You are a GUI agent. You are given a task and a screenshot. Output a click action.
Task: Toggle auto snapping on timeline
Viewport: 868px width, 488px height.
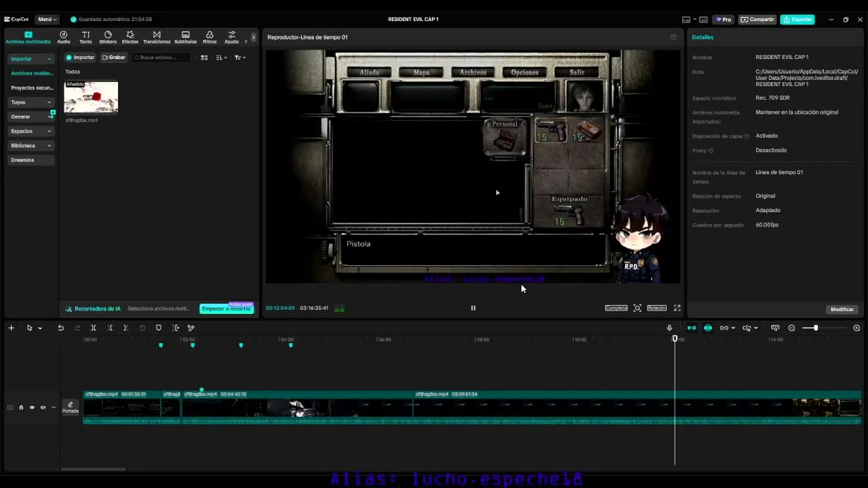point(707,328)
